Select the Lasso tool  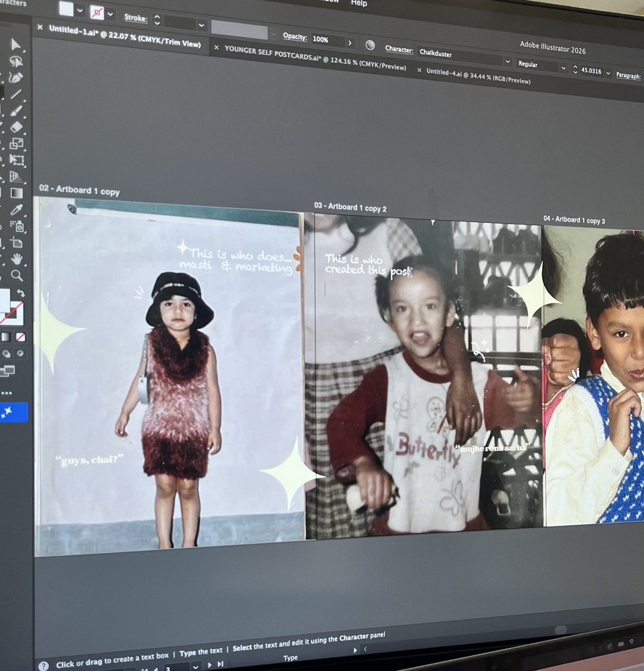[x=15, y=62]
